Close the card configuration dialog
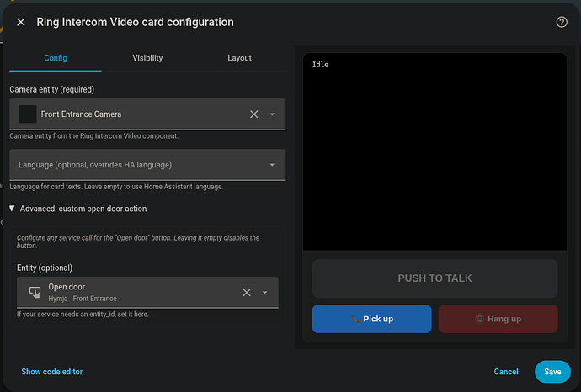 tap(21, 22)
